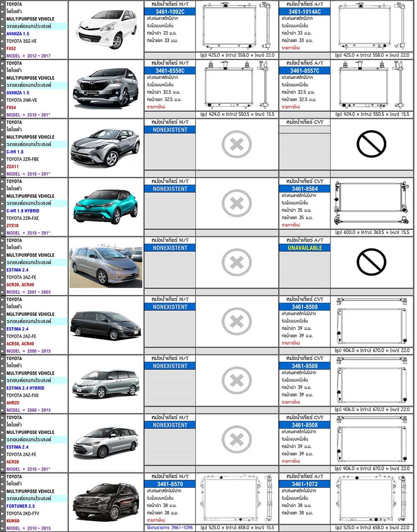Select part number 3461-8570

coord(170,484)
